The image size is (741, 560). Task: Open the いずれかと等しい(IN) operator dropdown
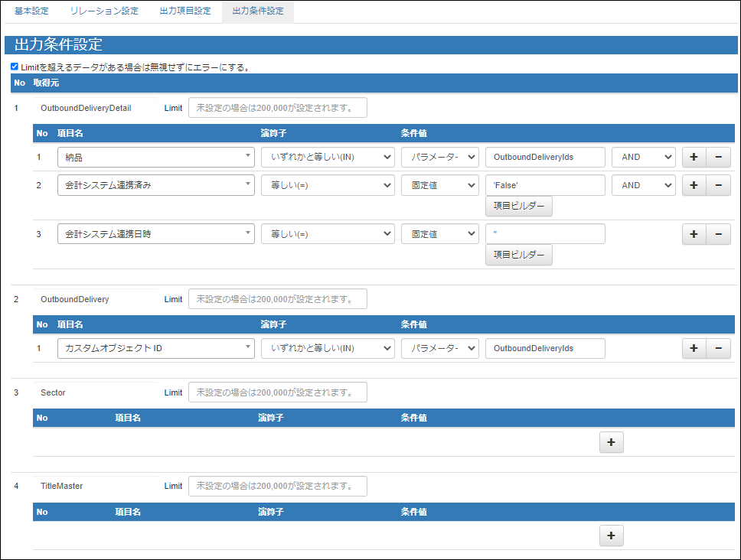click(328, 157)
